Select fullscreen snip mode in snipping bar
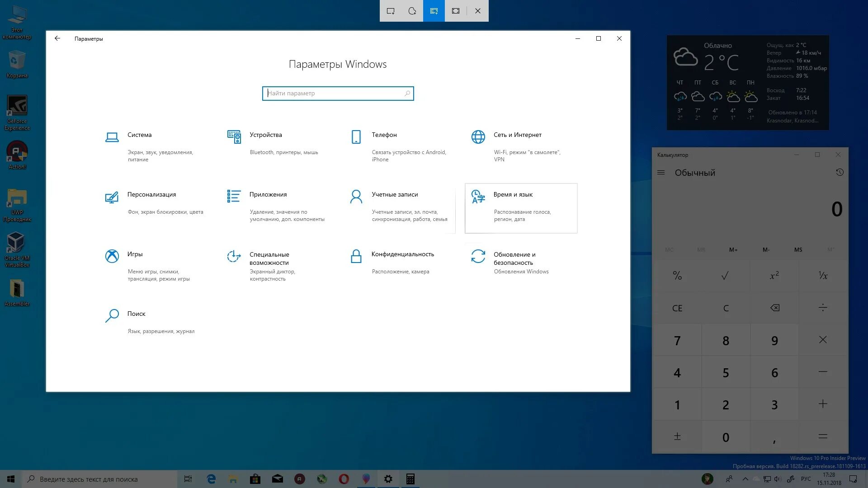The width and height of the screenshot is (868, 488). pyautogui.click(x=456, y=11)
